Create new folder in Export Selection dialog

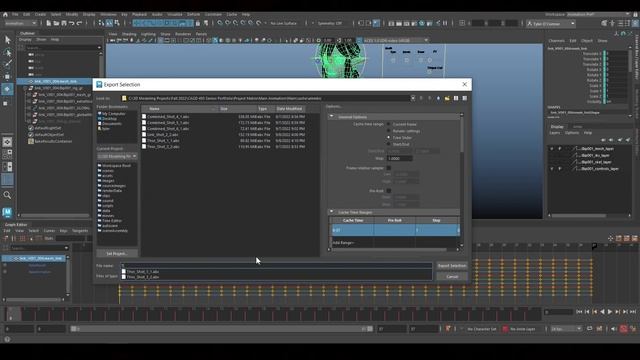point(447,98)
